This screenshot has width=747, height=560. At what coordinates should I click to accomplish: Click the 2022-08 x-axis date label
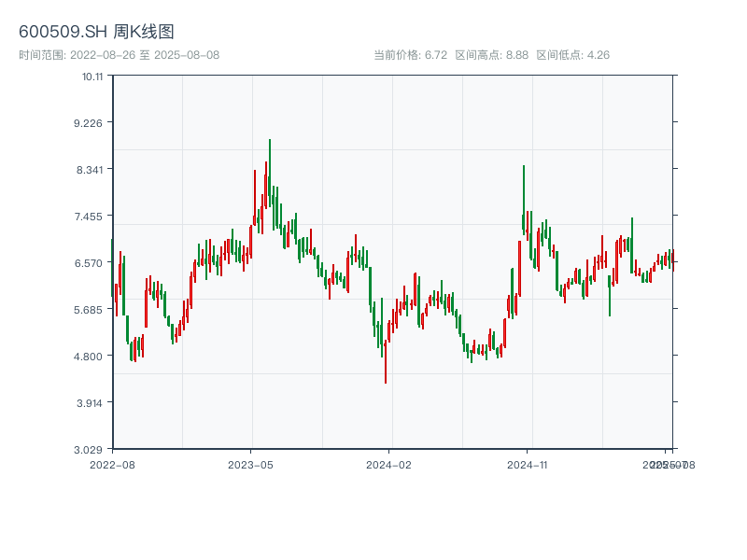pyautogui.click(x=112, y=464)
